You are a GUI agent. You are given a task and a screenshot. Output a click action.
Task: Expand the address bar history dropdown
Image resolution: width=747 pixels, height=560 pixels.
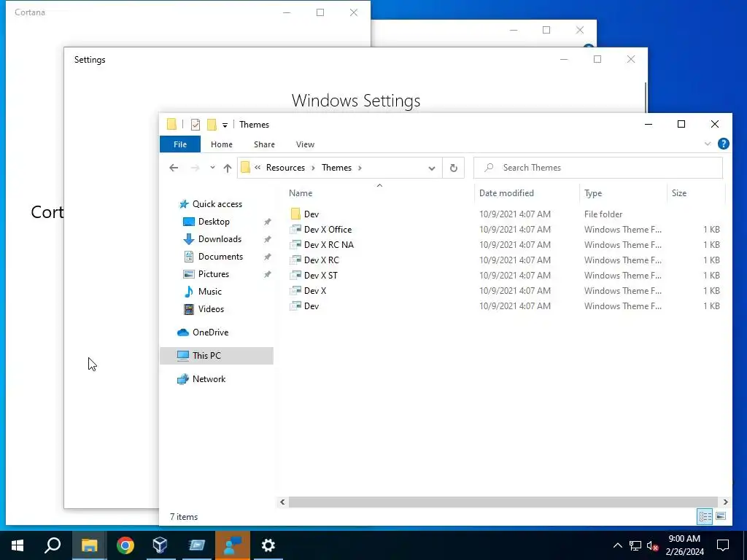click(432, 168)
